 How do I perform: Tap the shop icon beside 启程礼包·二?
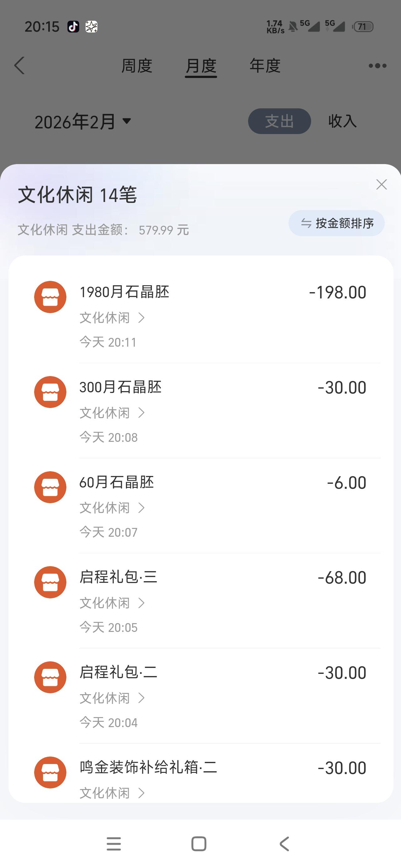pos(50,677)
